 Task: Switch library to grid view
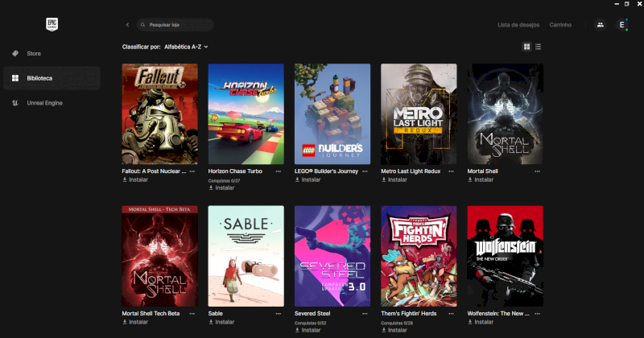(x=527, y=47)
